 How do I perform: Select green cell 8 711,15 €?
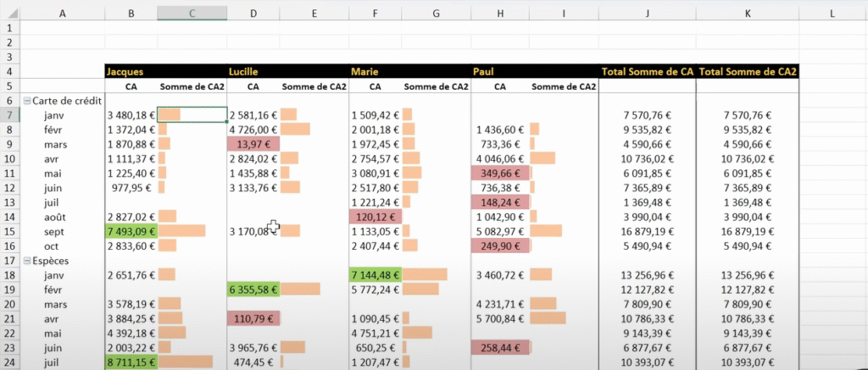point(131,362)
